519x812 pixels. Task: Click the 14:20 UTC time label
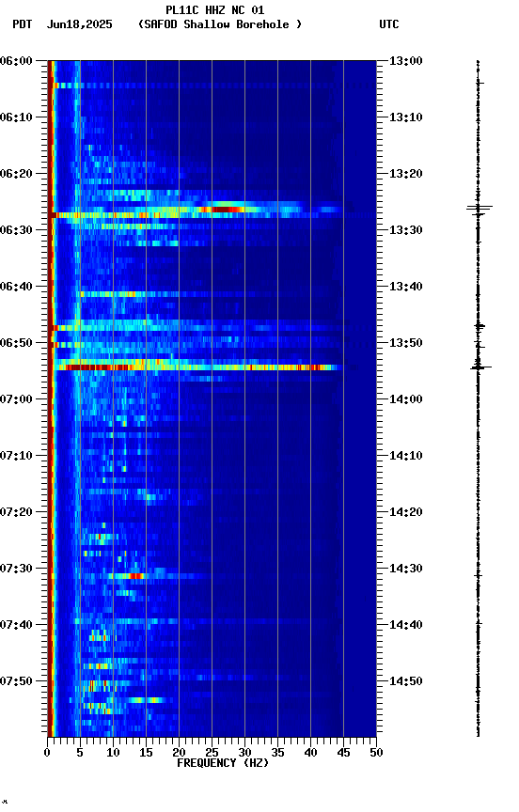click(406, 512)
